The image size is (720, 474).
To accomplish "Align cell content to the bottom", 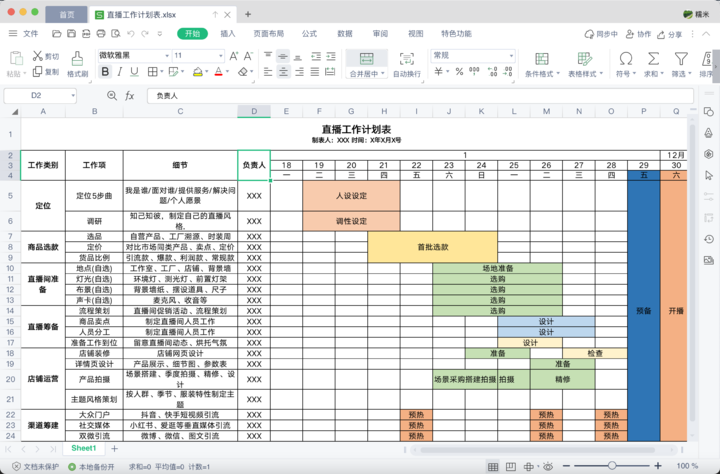I will tap(298, 57).
